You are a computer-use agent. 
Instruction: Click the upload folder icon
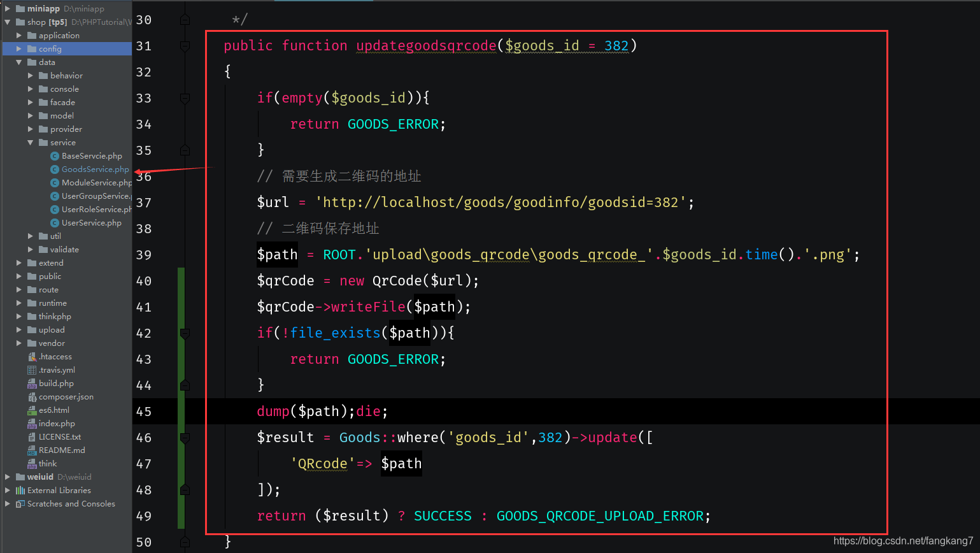(32, 330)
